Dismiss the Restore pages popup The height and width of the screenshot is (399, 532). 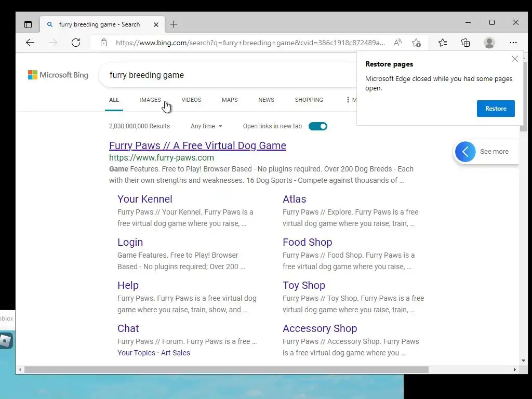[515, 59]
